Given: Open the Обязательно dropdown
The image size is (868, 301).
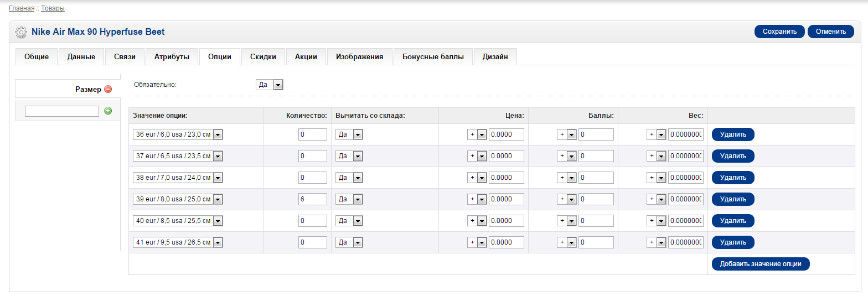Looking at the screenshot, I should (x=270, y=85).
